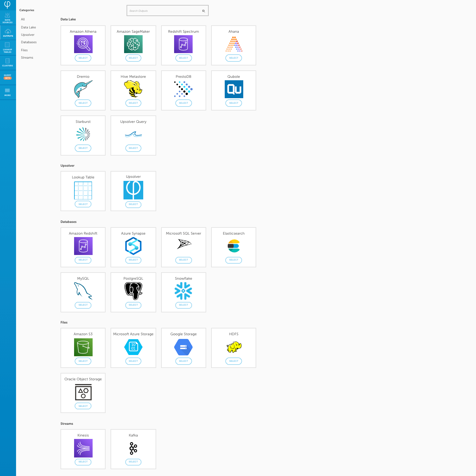Select Microsoft Azure Storage output
This screenshot has height=476, width=476.
(133, 361)
